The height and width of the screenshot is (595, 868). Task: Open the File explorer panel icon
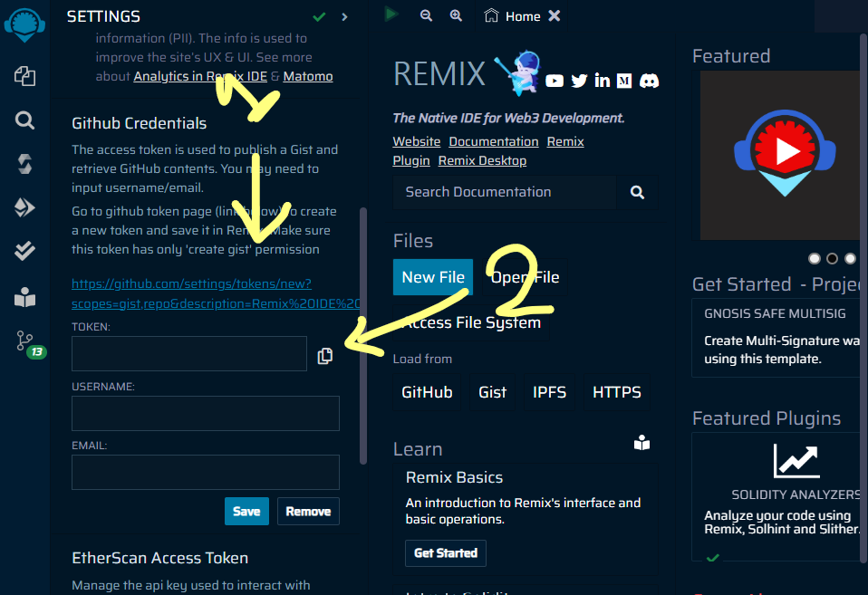coord(24,76)
